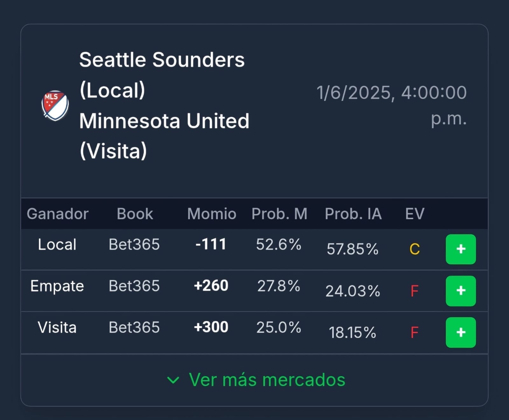Add the Visita +300 pick with plus button
The image size is (509, 420).
click(x=461, y=332)
